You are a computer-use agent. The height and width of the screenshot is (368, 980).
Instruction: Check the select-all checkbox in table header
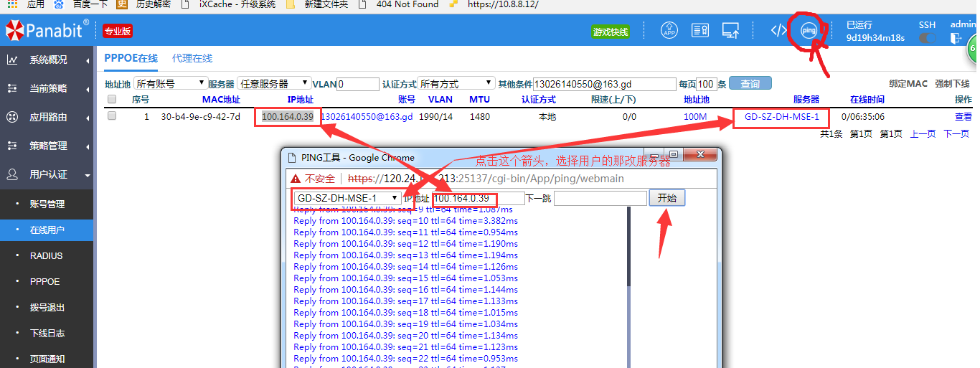coord(112,100)
